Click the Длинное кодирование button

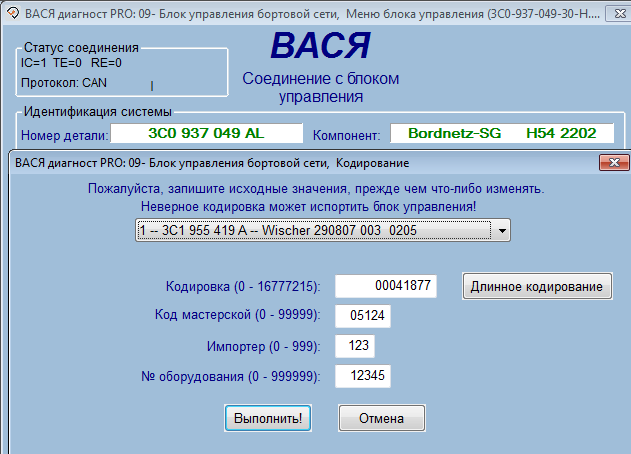[x=536, y=286]
